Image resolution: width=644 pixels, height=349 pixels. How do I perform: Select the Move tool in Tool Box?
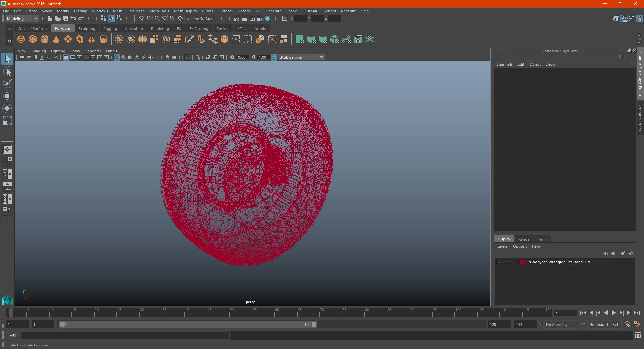tap(7, 96)
